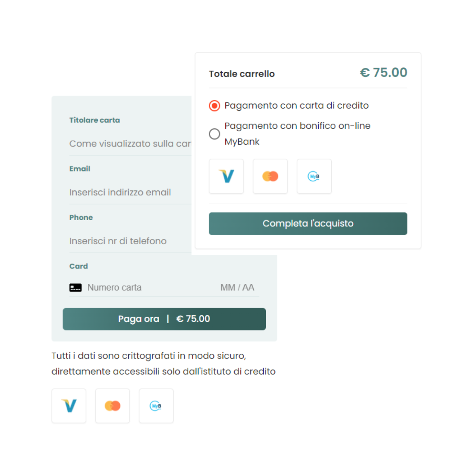The width and height of the screenshot is (476, 476).
Task: Click the Totale carrello heading
Action: pyautogui.click(x=242, y=74)
